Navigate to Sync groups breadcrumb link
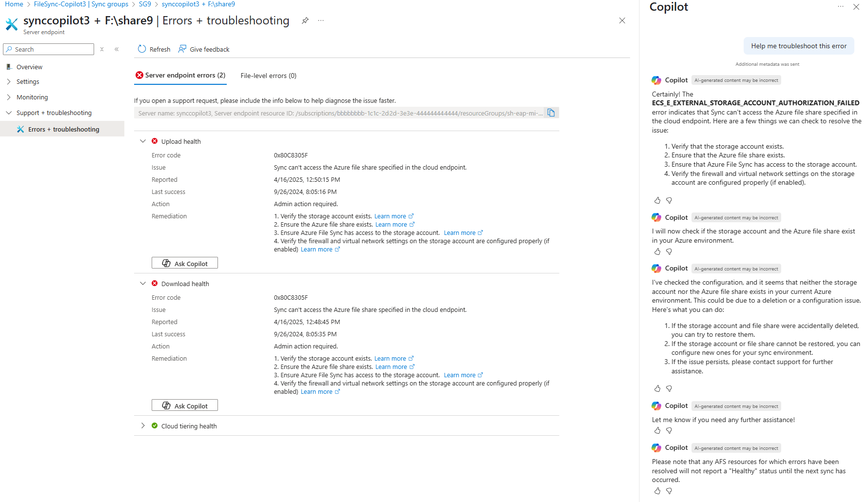The height and width of the screenshot is (502, 868). point(81,4)
